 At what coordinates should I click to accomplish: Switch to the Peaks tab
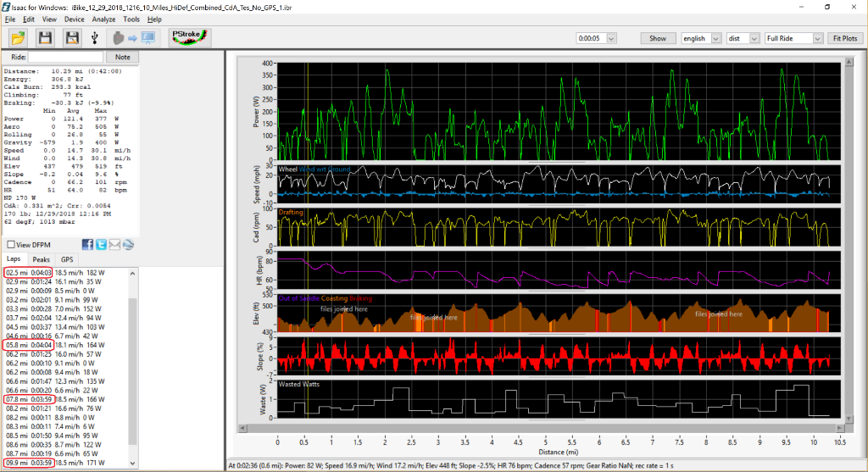point(41,259)
